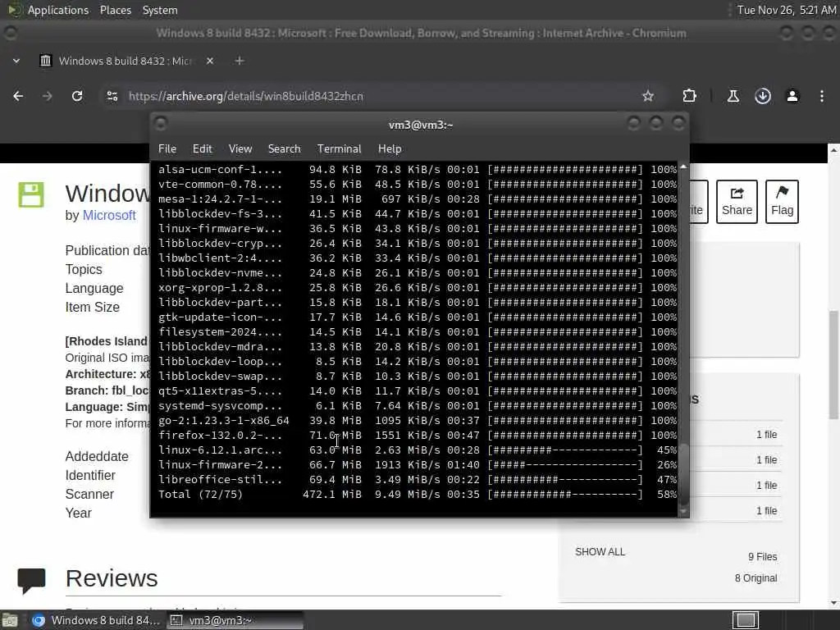The width and height of the screenshot is (840, 630).
Task: Open the System menu
Action: point(160,10)
